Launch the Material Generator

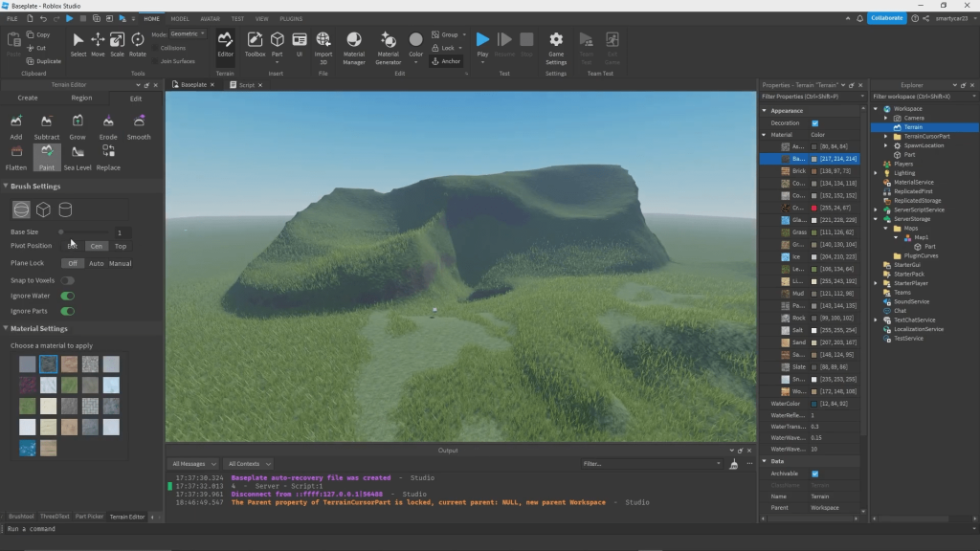[389, 48]
